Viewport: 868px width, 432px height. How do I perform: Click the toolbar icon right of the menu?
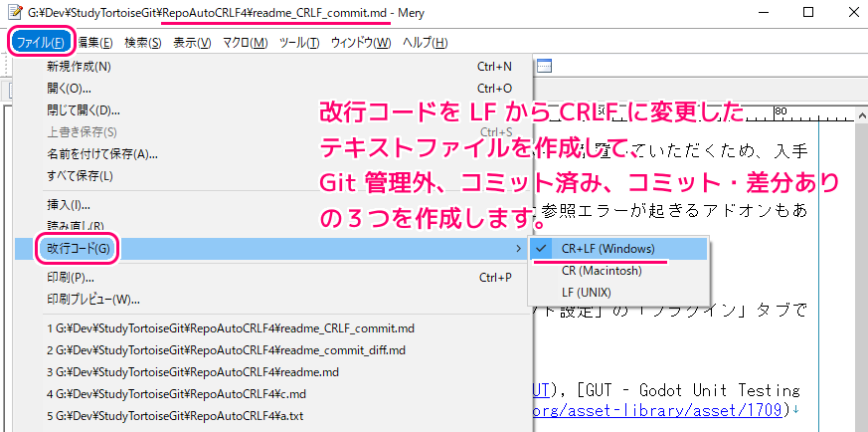pyautogui.click(x=543, y=67)
